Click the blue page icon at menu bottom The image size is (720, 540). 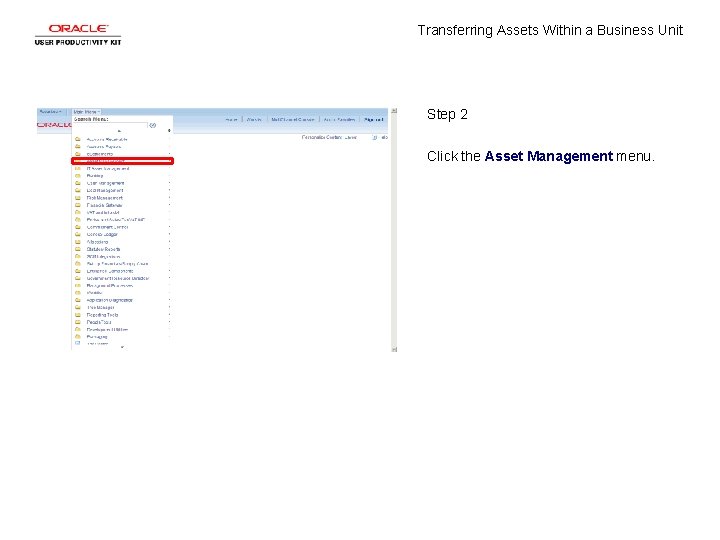pos(78,343)
